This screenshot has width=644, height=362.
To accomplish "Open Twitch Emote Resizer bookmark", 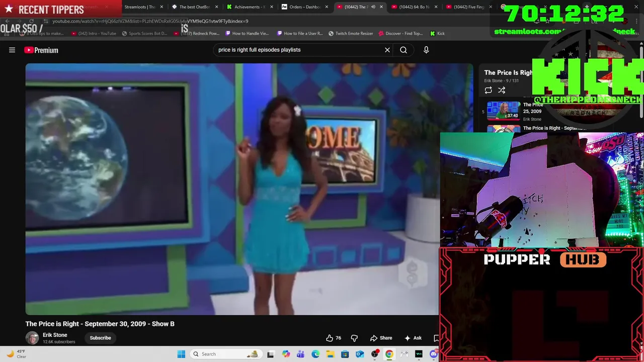I will click(351, 33).
